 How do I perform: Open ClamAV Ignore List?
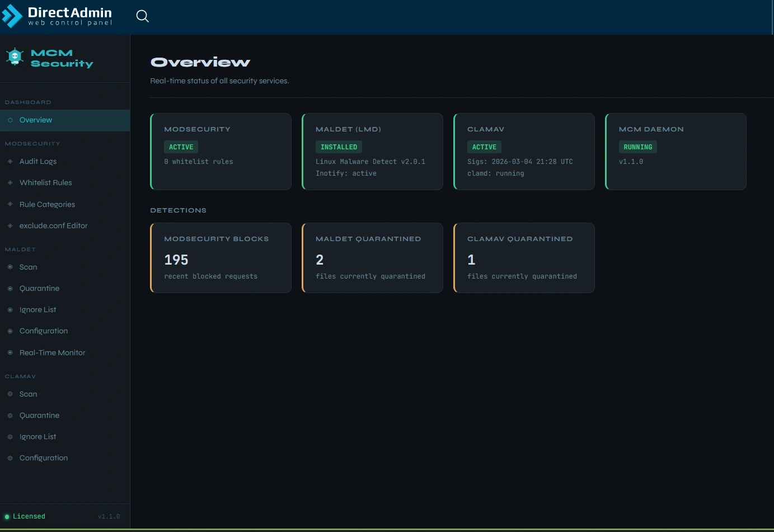[65, 437]
